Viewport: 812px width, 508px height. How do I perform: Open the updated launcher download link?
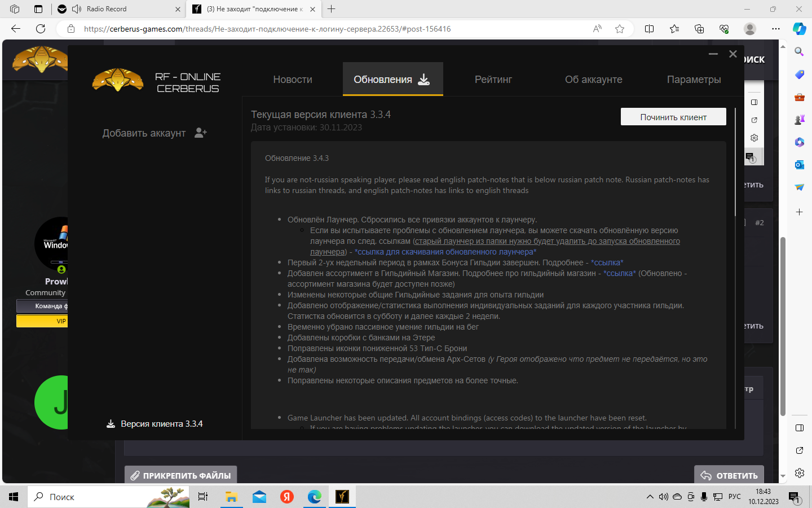(x=445, y=252)
